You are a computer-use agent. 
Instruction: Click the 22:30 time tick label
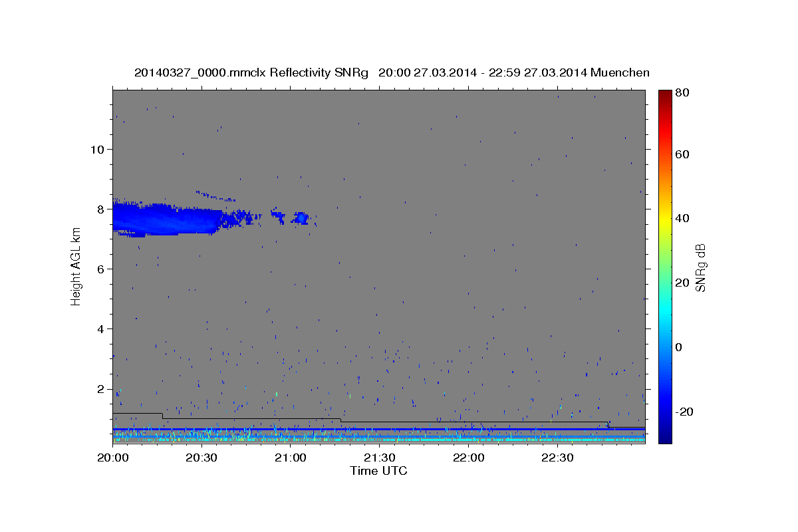click(557, 458)
